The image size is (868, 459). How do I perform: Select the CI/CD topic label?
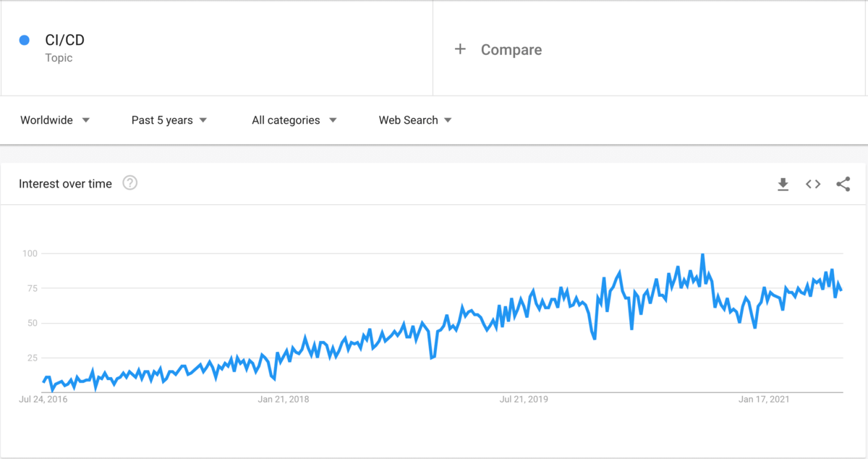click(x=65, y=40)
